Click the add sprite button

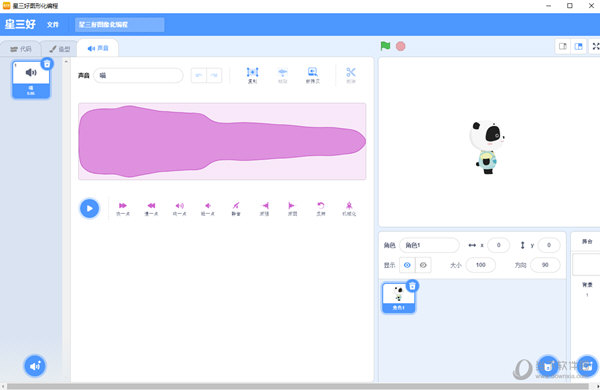coord(548,366)
